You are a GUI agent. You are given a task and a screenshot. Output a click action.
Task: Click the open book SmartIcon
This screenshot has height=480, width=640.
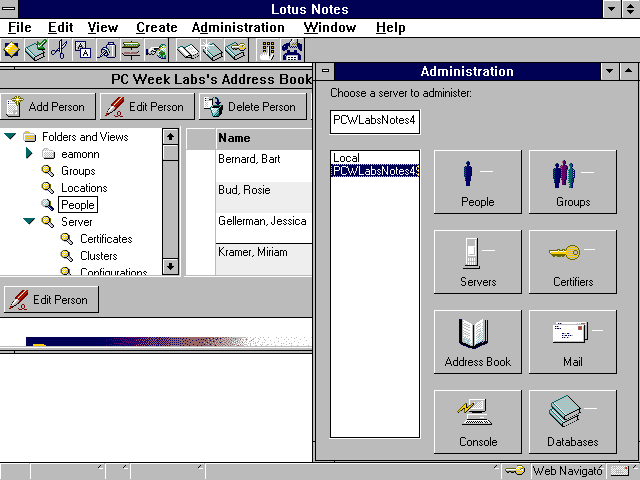point(187,50)
